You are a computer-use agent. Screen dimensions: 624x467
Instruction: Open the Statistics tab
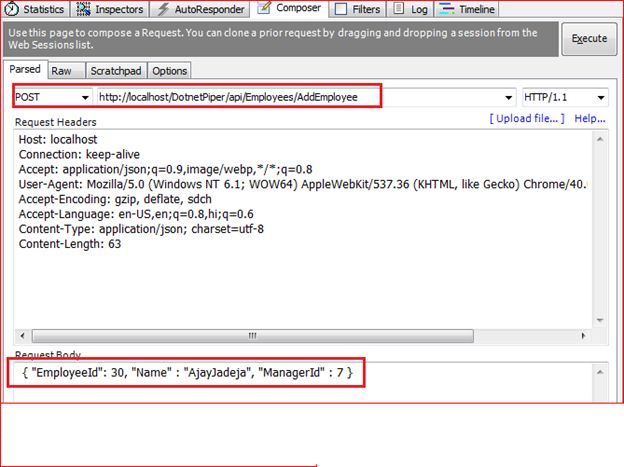35,9
